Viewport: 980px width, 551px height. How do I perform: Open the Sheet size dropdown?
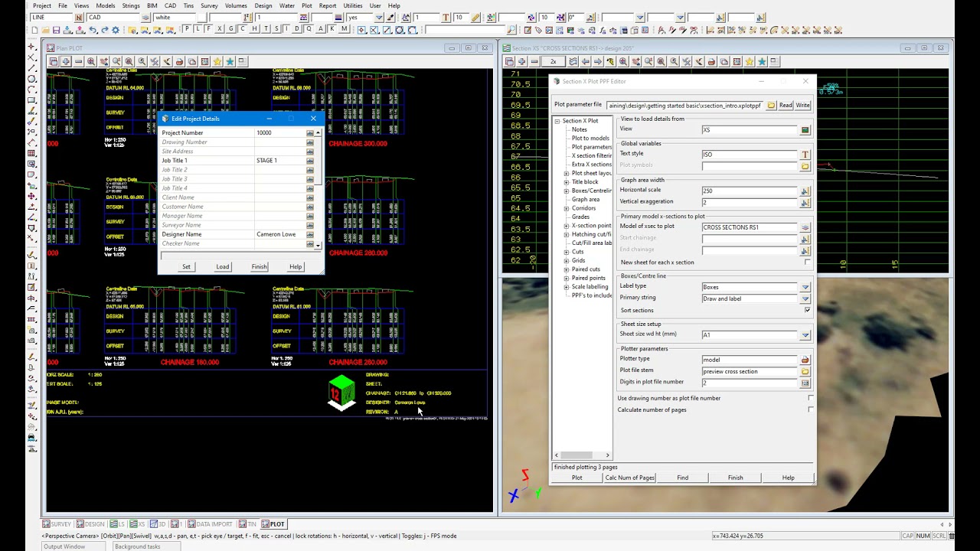tap(805, 335)
